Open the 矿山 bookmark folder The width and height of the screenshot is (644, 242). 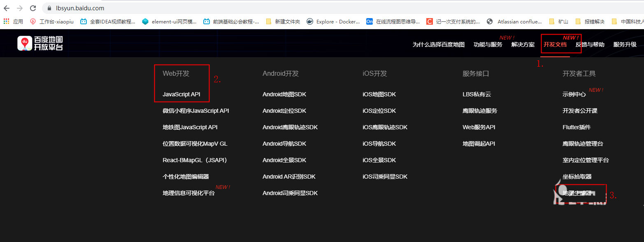[558, 21]
